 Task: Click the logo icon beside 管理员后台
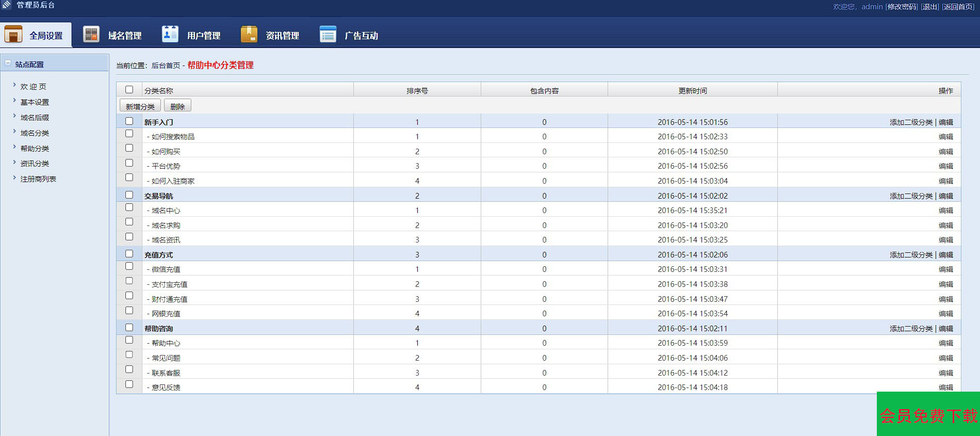(7, 5)
